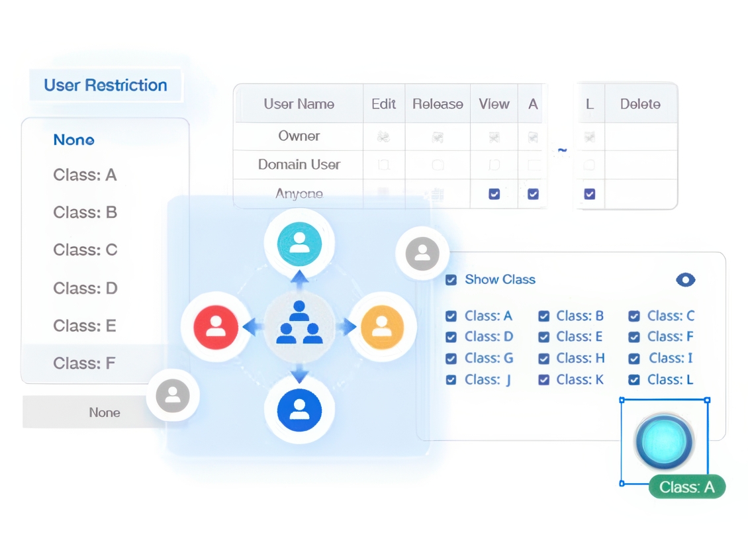The image size is (748, 560).
Task: Click the glowing cyan circle marker
Action: coord(664,442)
